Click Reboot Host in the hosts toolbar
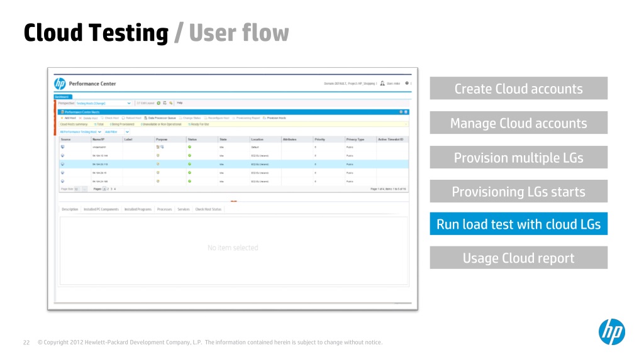This screenshot has height=362, width=644. point(131,118)
